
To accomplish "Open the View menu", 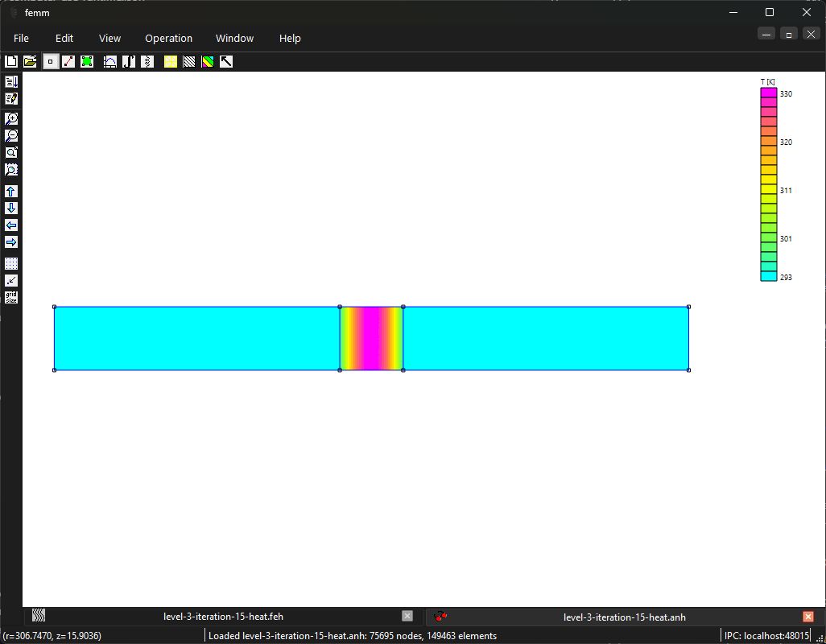I will 109,39.
